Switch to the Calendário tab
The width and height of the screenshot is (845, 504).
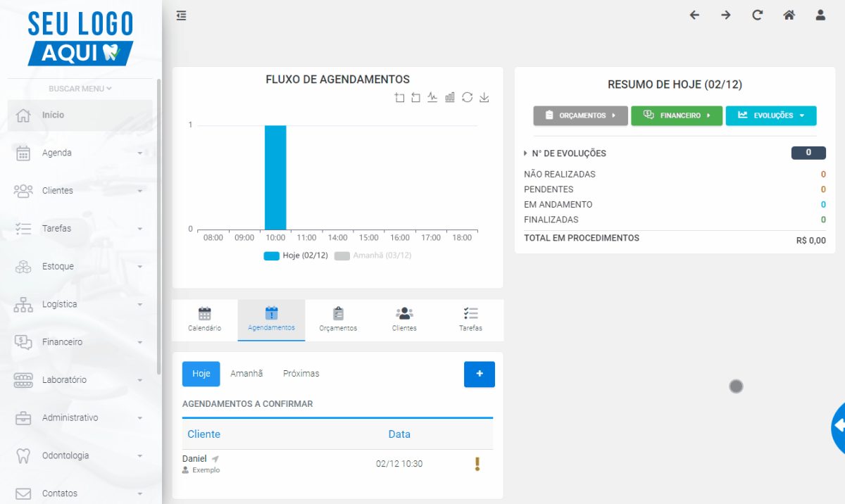pyautogui.click(x=204, y=320)
